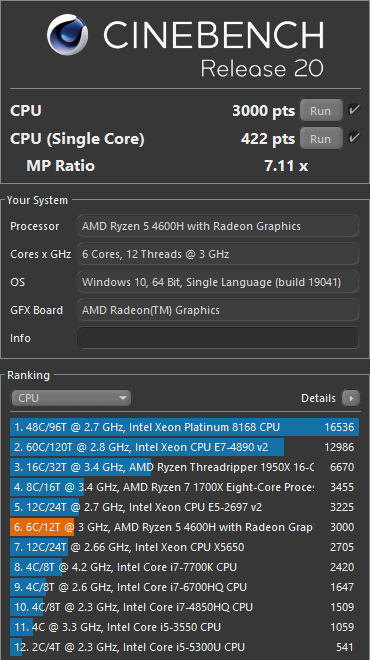Open the CPU ranking dropdown
Viewport: 370px width, 660px height.
[71, 398]
